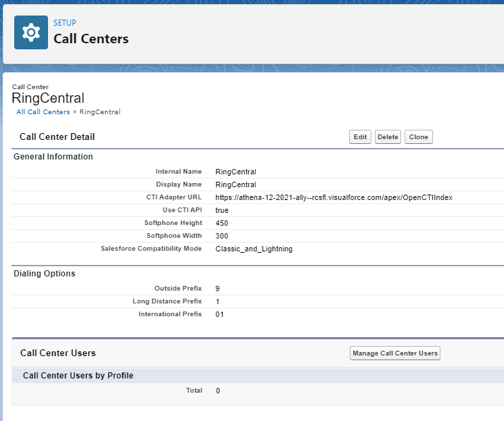Click the CTI Adapter URL value
This screenshot has width=504, height=421.
(334, 197)
